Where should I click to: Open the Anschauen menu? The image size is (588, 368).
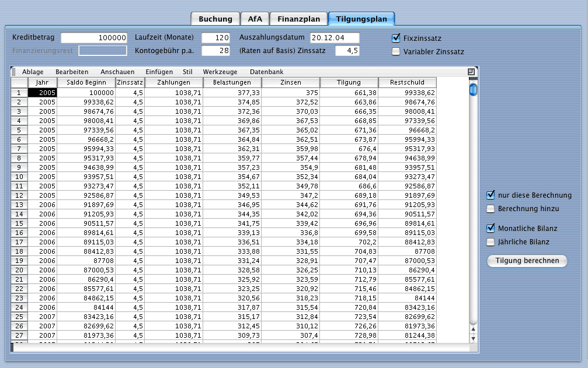click(x=117, y=72)
